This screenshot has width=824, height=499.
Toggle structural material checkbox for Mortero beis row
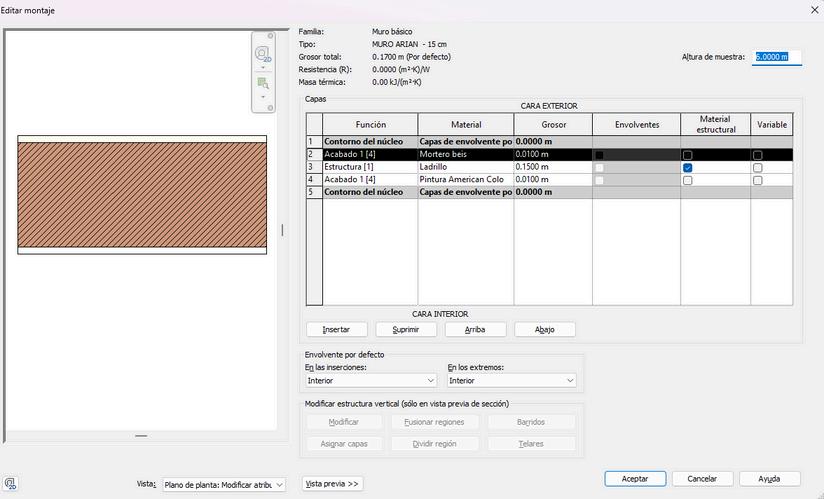[x=687, y=155]
